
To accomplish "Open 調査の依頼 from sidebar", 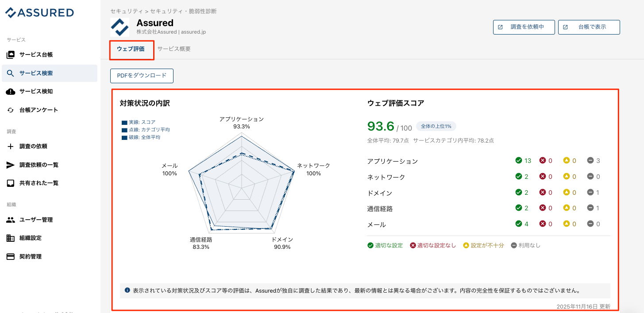I will tap(50, 147).
